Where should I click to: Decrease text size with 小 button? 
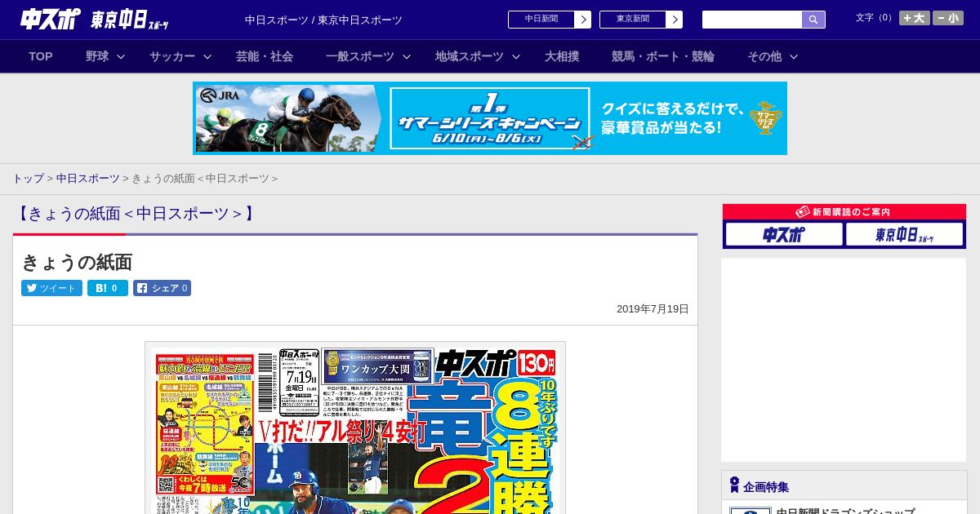[948, 18]
